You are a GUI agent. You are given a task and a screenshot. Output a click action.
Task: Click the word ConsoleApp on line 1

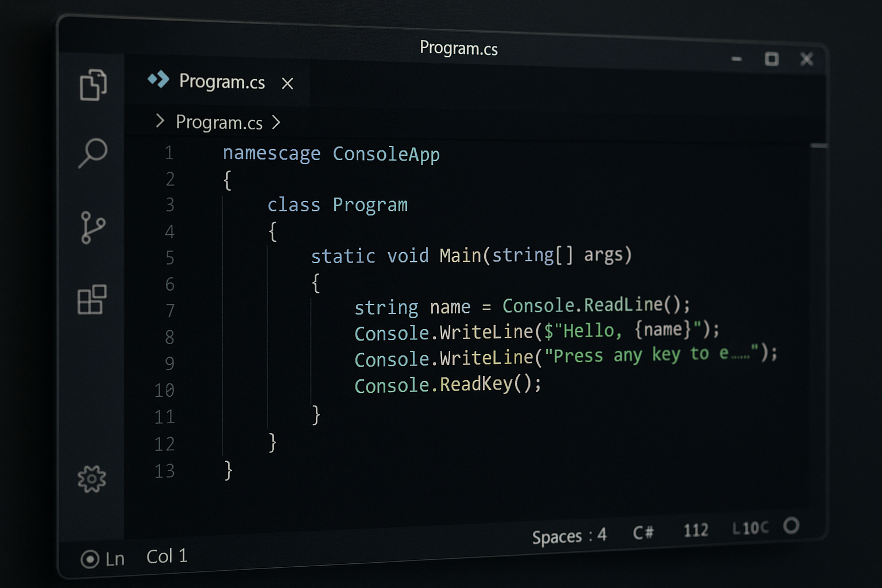tap(386, 154)
